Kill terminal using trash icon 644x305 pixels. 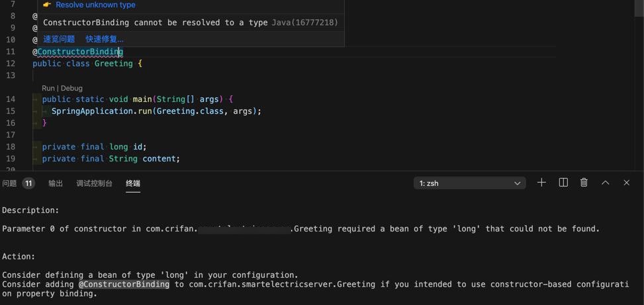(584, 183)
